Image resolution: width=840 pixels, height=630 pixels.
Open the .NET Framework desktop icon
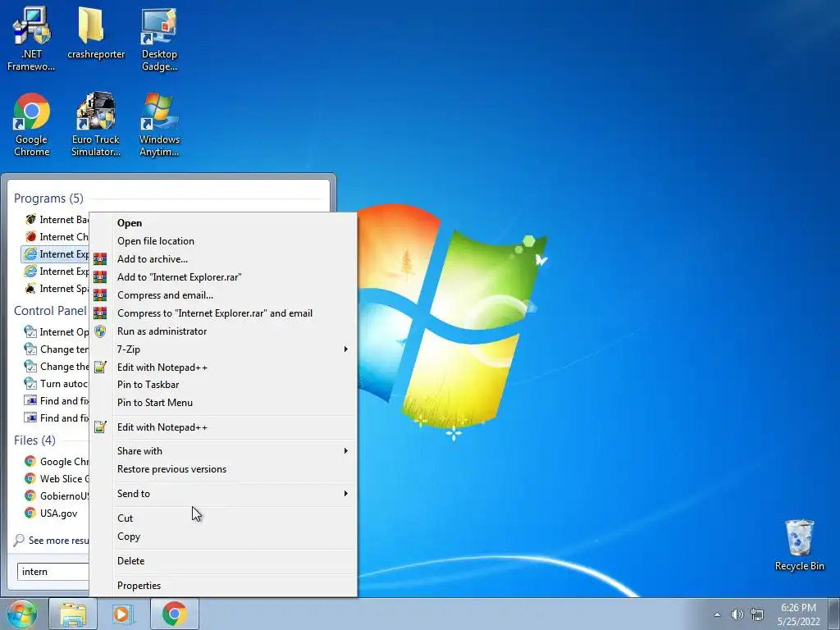(x=31, y=39)
